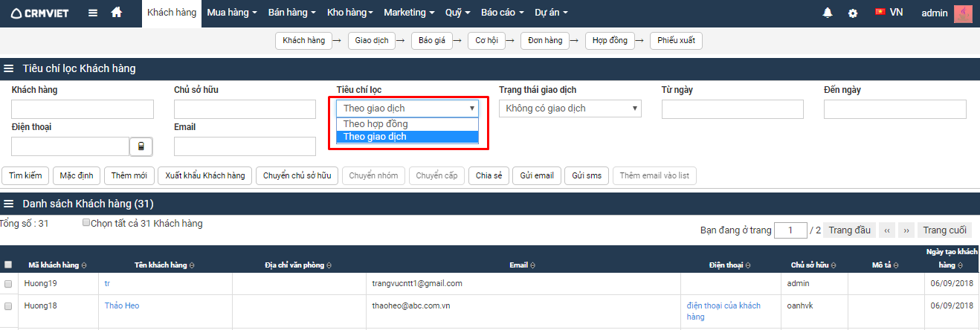Screen dimensions: 980x330
Task: Open the Marketing menu
Action: coord(409,13)
